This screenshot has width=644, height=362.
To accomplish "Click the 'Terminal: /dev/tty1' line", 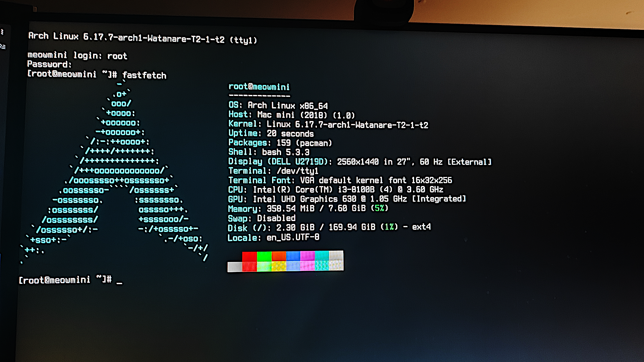I will point(273,171).
